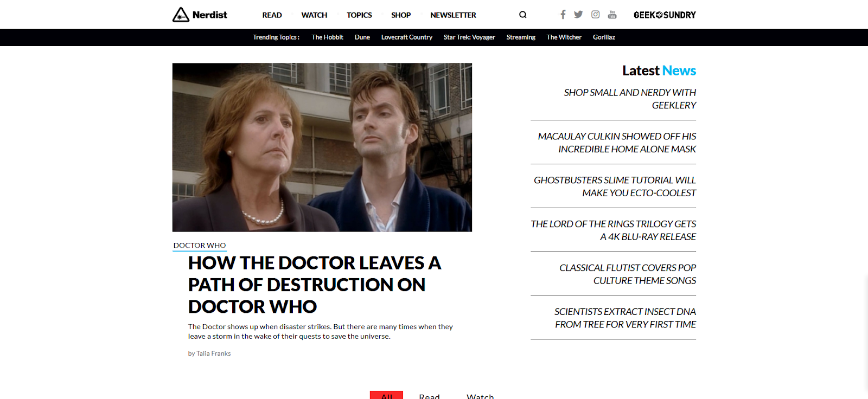
Task: Open the Instagram icon
Action: pos(596,15)
